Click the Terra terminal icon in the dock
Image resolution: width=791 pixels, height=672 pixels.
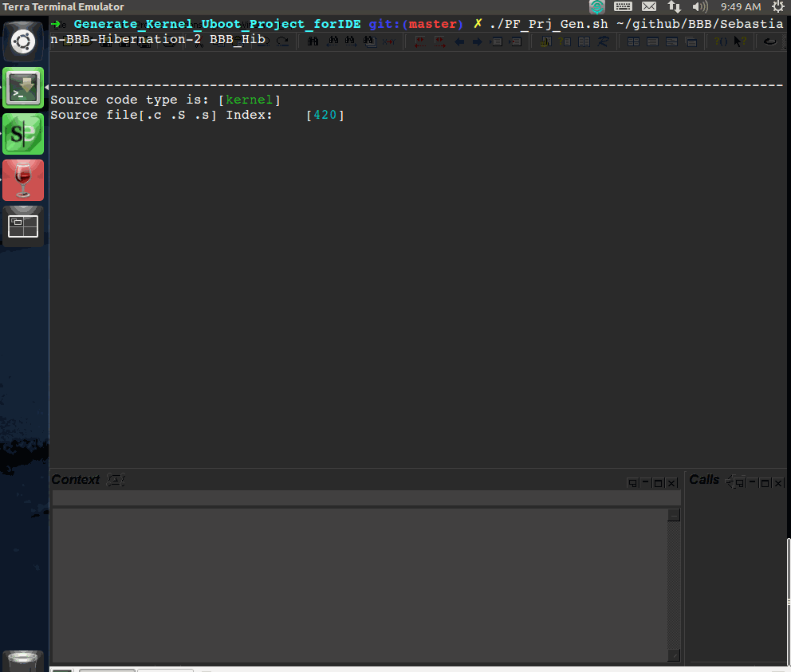click(23, 88)
